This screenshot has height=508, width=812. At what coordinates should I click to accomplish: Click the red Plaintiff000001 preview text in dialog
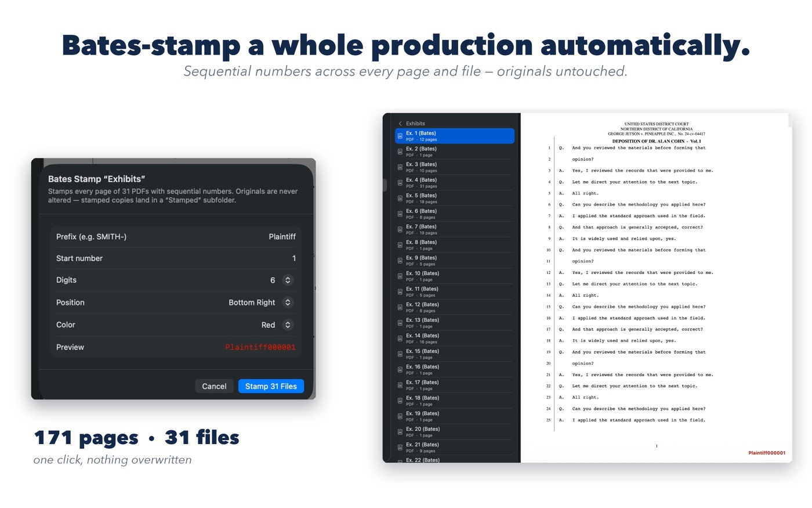tap(260, 347)
